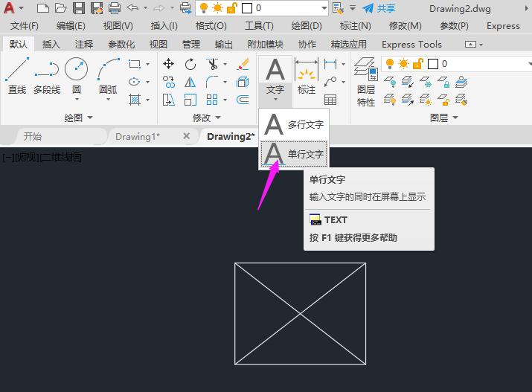Expand the Circle (圆) tool dropdown arrow

tap(77, 100)
